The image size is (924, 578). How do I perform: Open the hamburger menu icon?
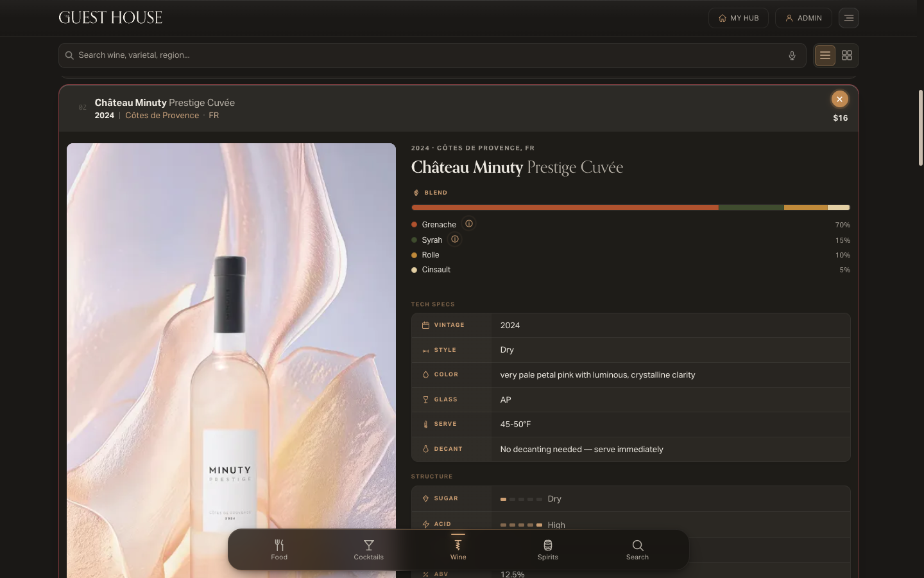[848, 18]
